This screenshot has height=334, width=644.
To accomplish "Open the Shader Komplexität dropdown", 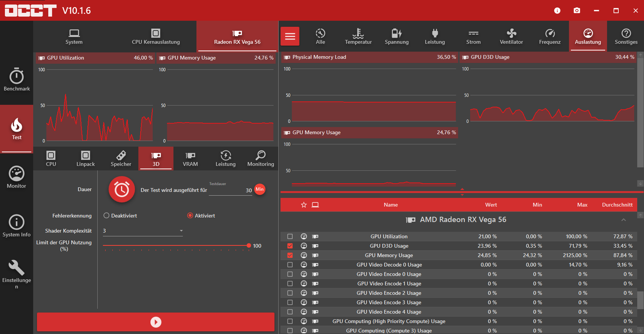I will tap(143, 231).
